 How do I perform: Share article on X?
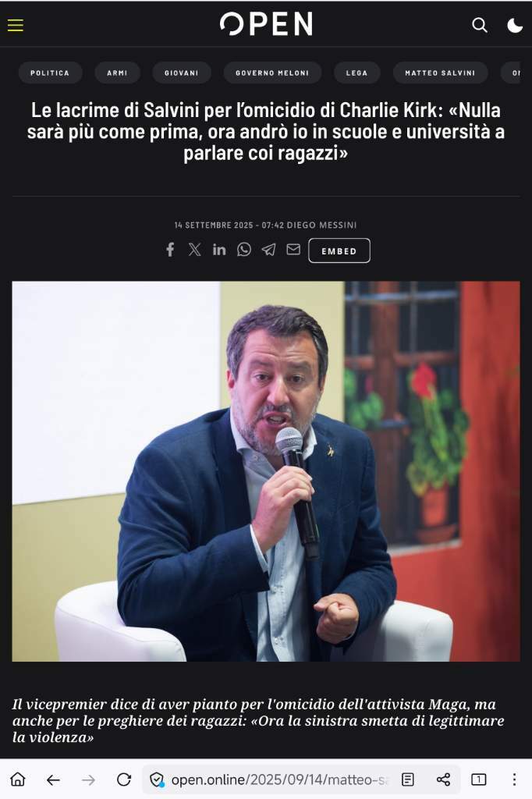(x=194, y=249)
